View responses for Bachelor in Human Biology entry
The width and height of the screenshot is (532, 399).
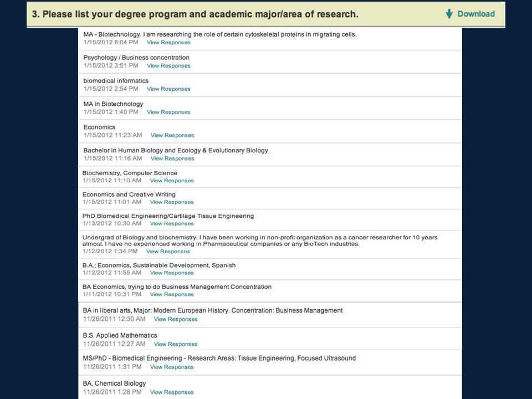pos(172,158)
